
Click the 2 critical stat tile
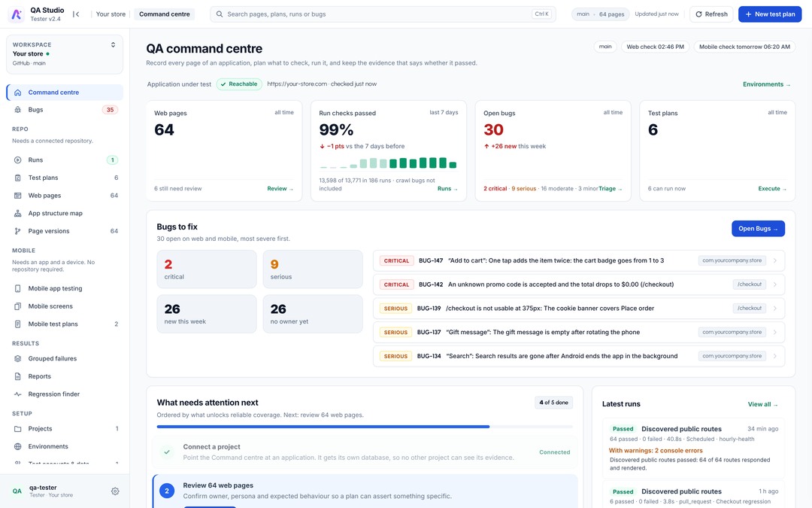[x=207, y=269]
